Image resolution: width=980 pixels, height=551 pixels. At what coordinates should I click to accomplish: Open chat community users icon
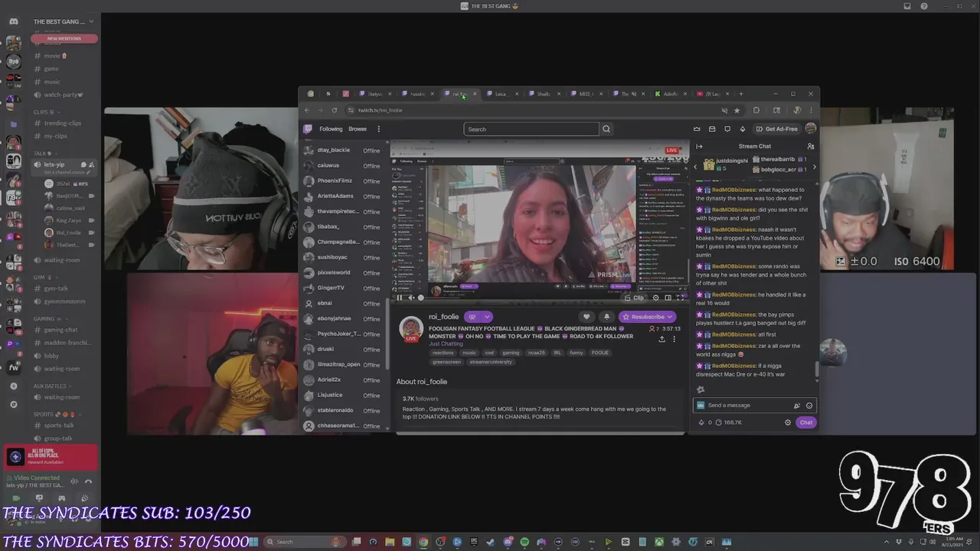(x=811, y=146)
